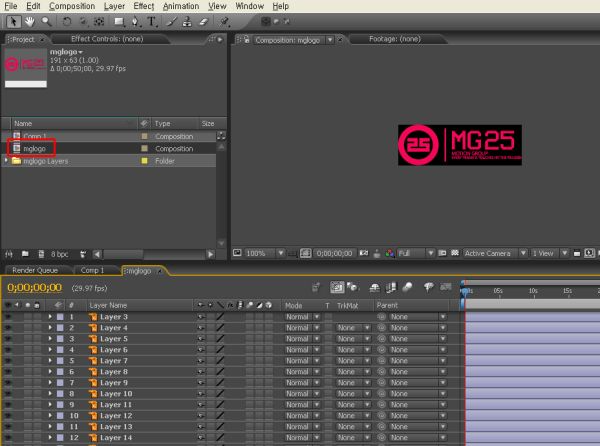Open the 1 View layout dropdown
This screenshot has height=446, width=600.
tap(549, 253)
